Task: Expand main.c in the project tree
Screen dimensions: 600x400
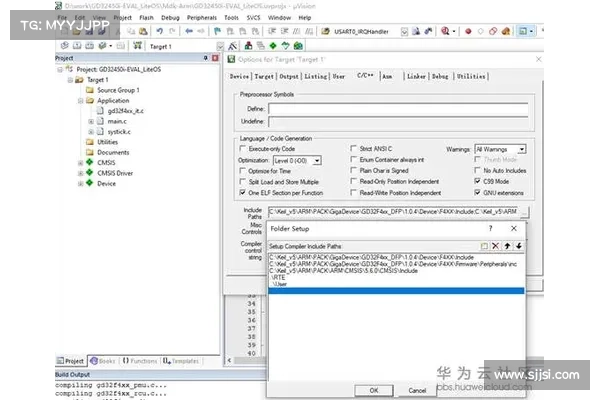Action: (91, 121)
